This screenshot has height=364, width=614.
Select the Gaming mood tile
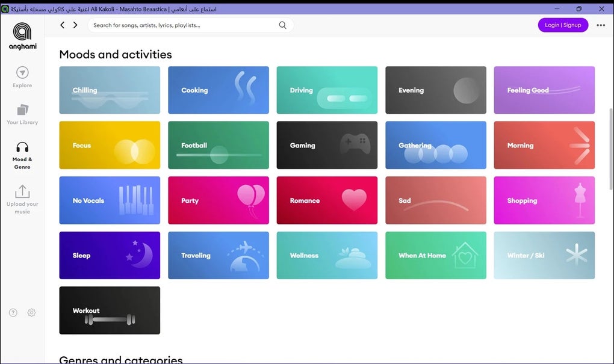[326, 145]
